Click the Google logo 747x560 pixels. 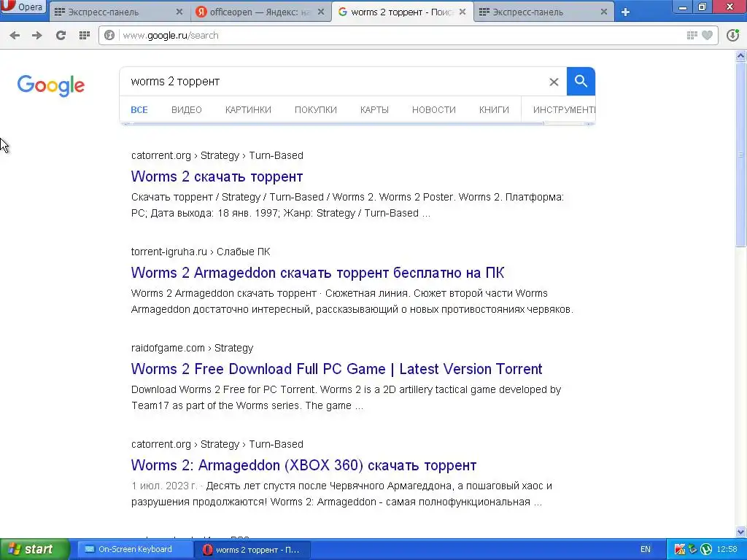51,86
